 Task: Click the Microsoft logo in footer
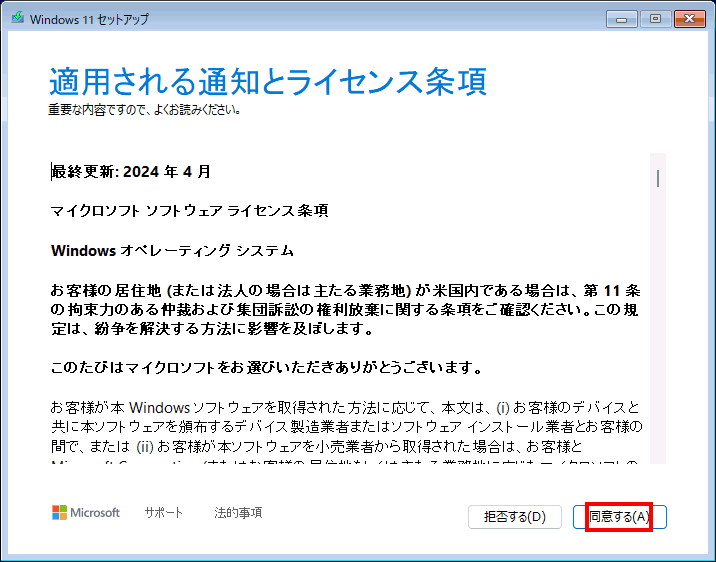pyautogui.click(x=86, y=513)
